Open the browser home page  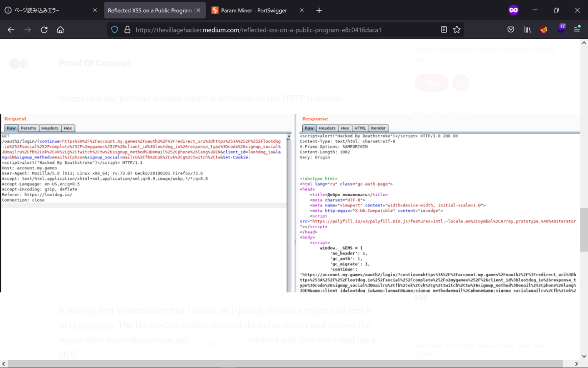60,30
